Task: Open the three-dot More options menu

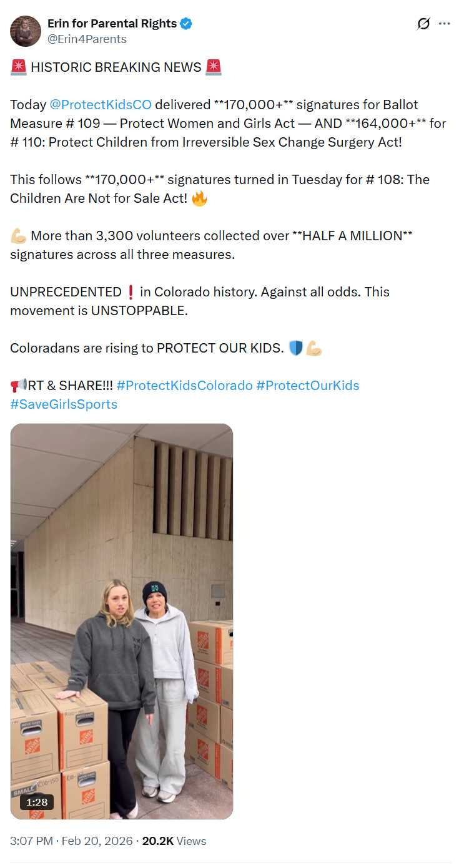Action: (x=445, y=24)
